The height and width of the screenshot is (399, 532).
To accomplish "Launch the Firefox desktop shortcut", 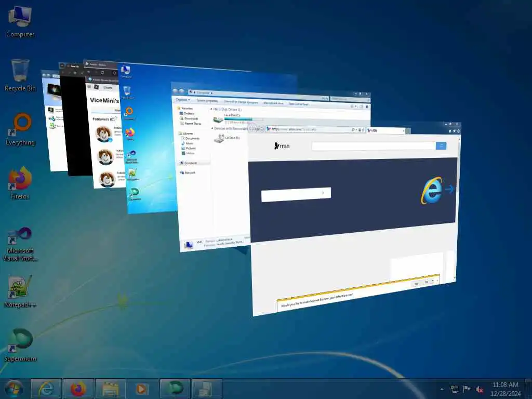I will coord(20,183).
